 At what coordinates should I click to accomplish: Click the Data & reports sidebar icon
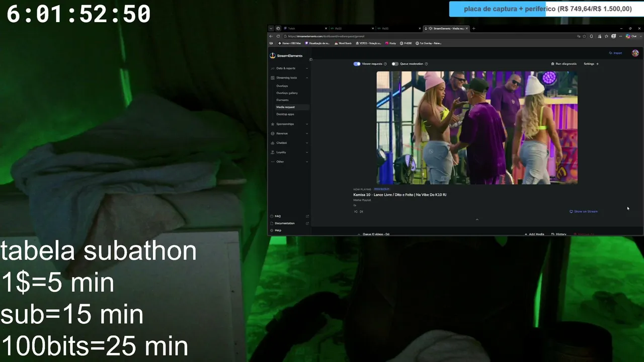tap(273, 68)
